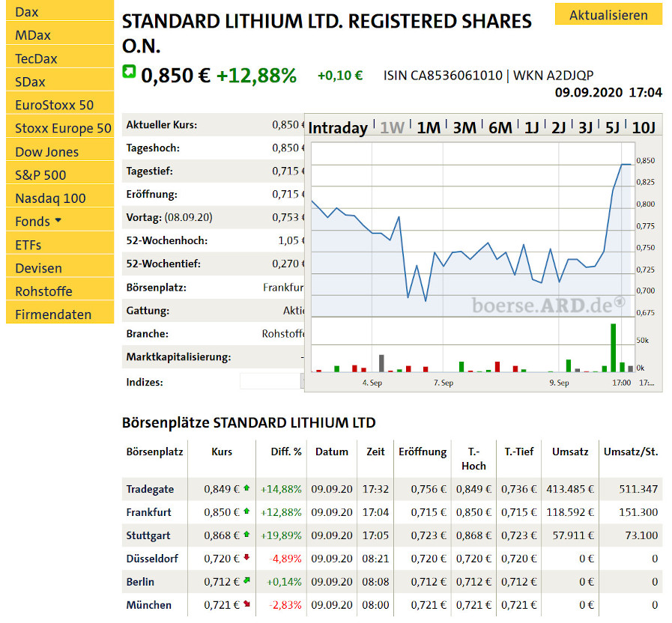Go to Nasdaq 100 in sidebar
This screenshot has width=672, height=623.
pos(50,198)
